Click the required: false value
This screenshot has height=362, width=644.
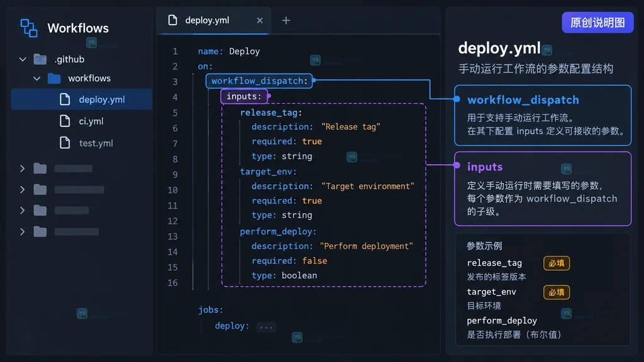pos(314,261)
